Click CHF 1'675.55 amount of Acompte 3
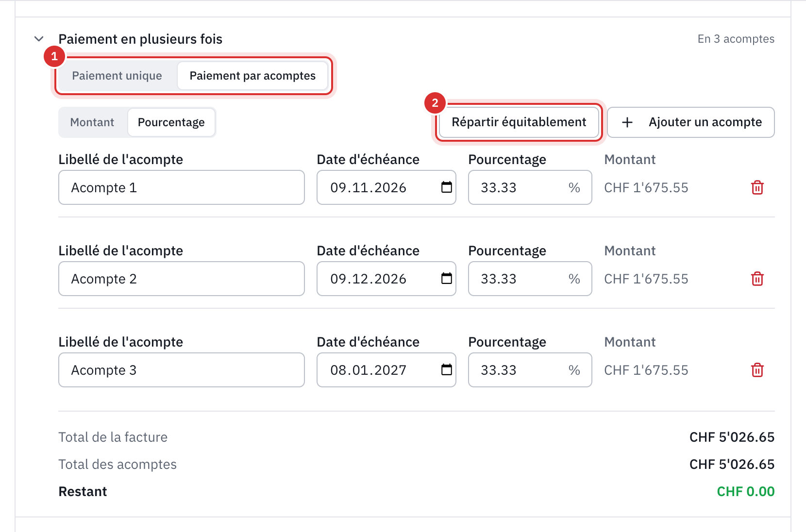Viewport: 806px width, 532px height. (646, 370)
